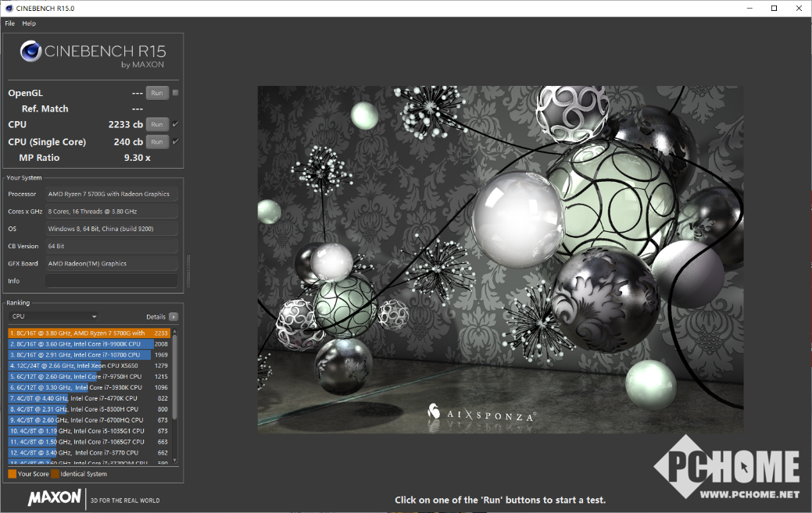Click the GFX Board field value
This screenshot has width=812, height=513.
click(x=112, y=264)
